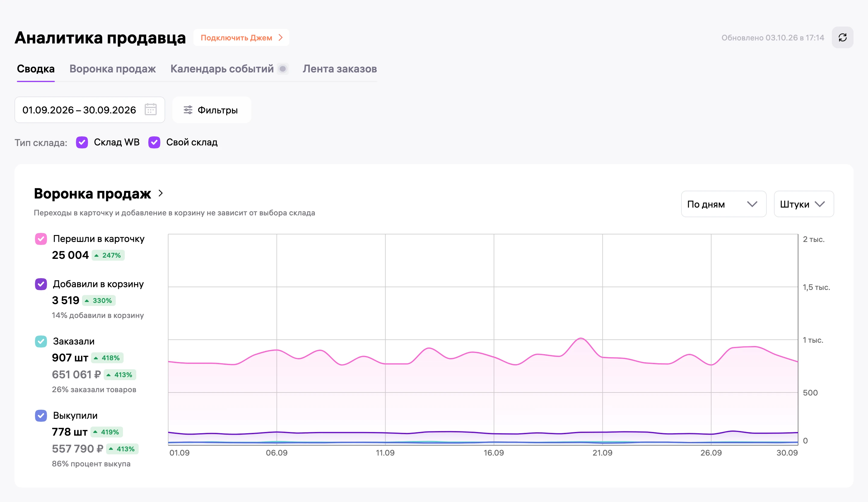Toggle the Добавили в корзину series
Screen dimensions: 868x502
(x=41, y=284)
